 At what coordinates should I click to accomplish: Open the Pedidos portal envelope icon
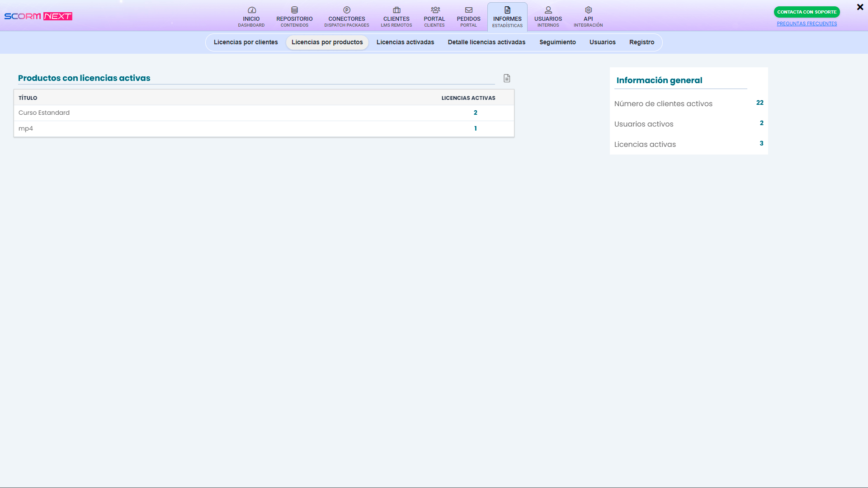(x=469, y=10)
